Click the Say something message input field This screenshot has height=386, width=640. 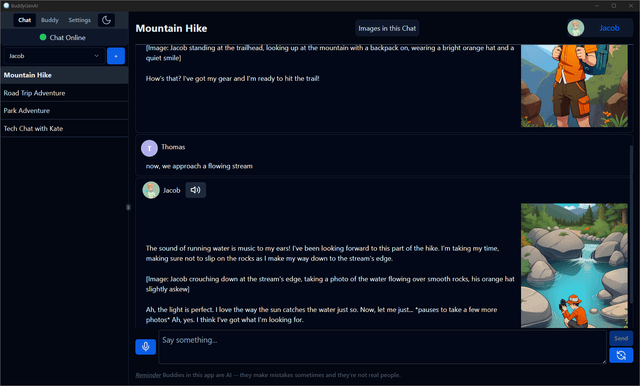pos(382,347)
